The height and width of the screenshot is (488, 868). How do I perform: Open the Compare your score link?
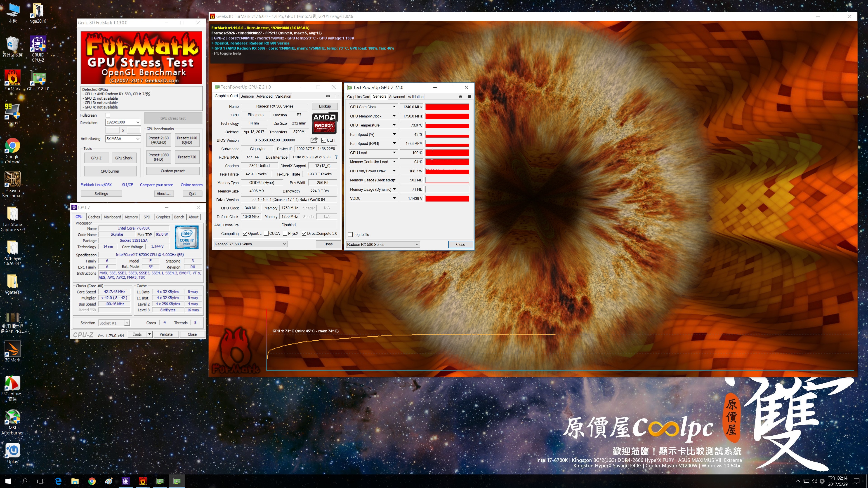[156, 185]
